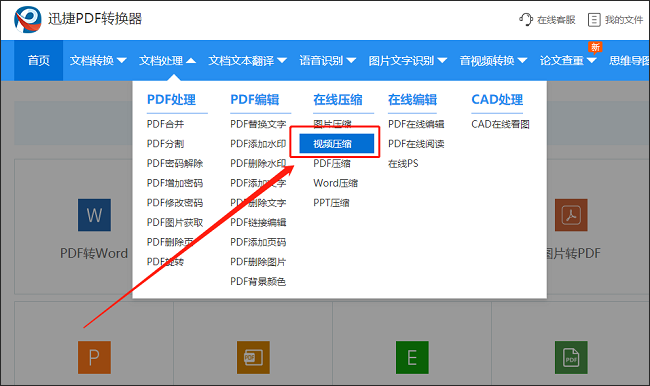650x386 pixels.
Task: Click PDF转Word label text
Action: [94, 253]
